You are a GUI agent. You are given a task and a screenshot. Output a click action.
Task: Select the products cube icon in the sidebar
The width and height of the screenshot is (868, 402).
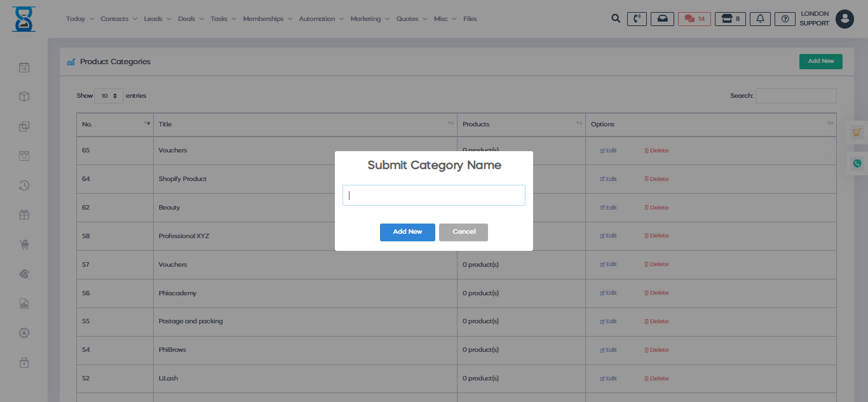coord(24,97)
